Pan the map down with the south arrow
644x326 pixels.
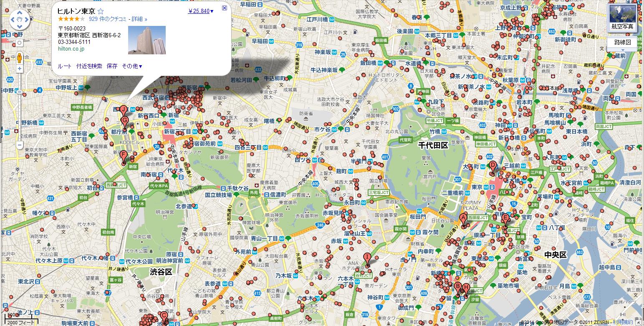coord(20,26)
